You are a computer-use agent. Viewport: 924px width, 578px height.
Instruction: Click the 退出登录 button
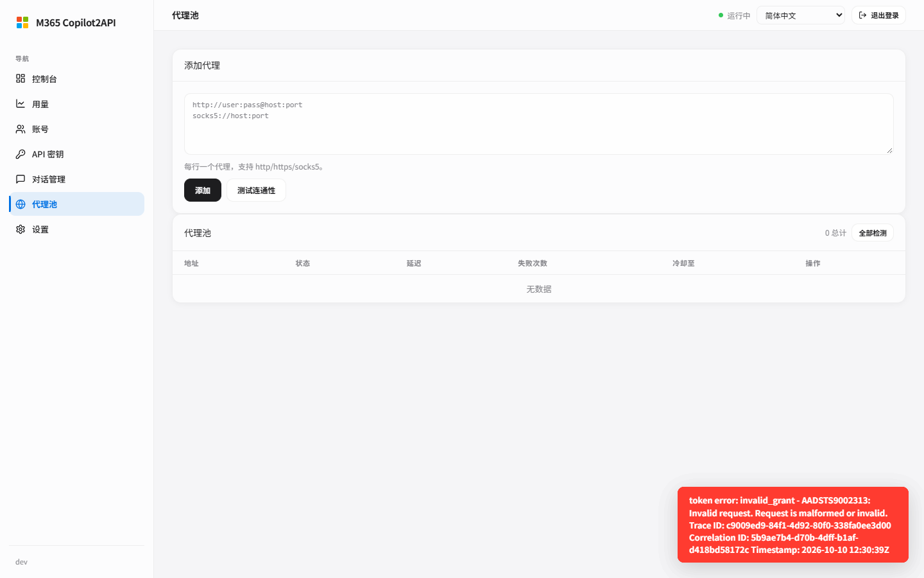[x=878, y=15]
